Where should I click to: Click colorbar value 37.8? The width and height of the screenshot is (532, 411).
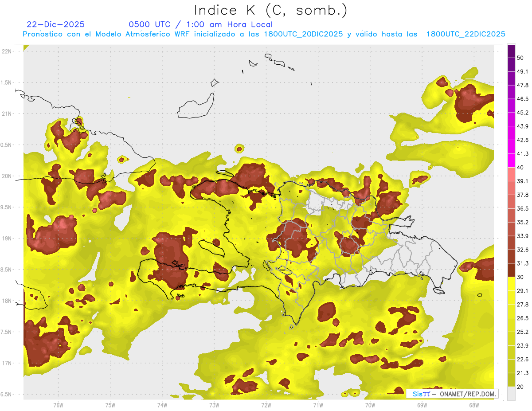[523, 195]
